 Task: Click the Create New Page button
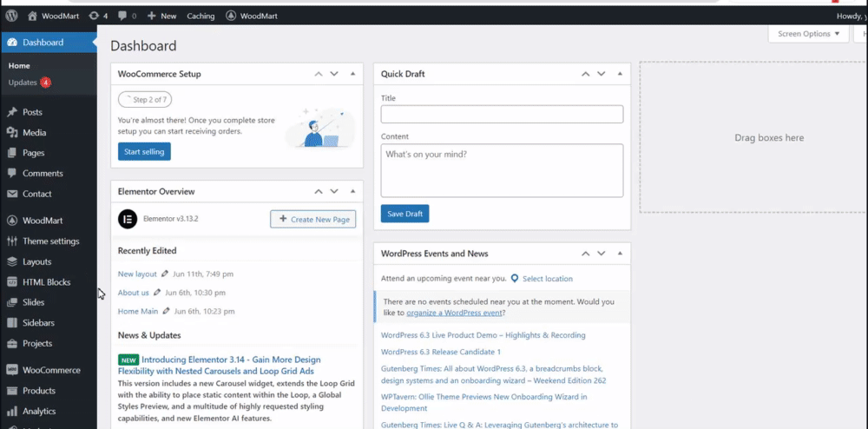[313, 219]
